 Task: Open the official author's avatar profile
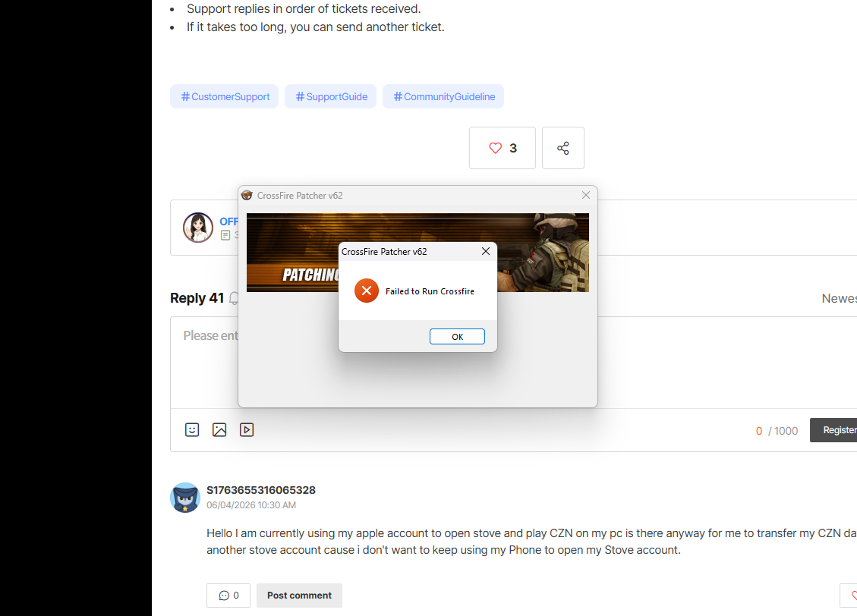(x=198, y=227)
